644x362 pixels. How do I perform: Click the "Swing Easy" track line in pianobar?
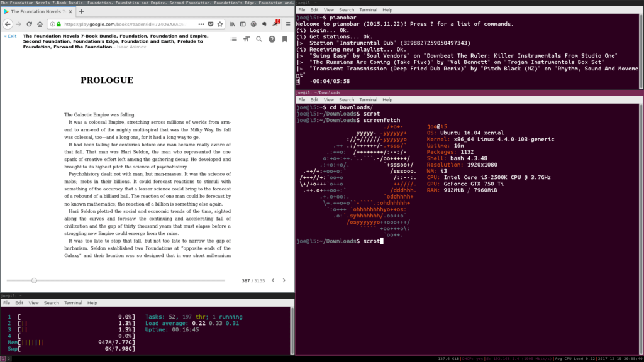(457, 56)
